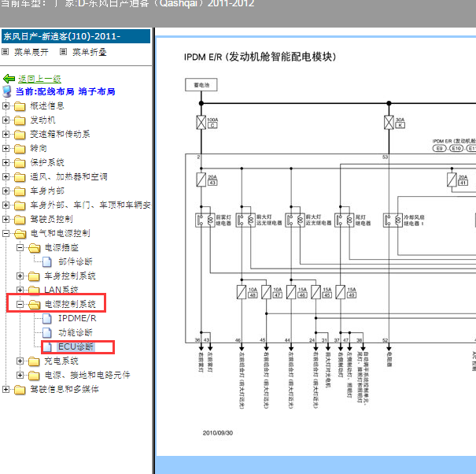
Task: Click the 变速箱和传动系 folder icon
Action: click(20, 135)
